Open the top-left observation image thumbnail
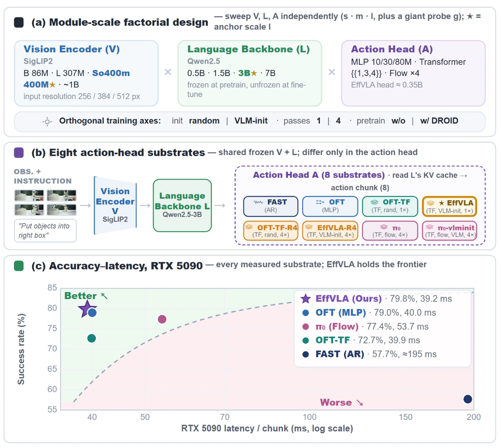This screenshot has width=501, height=448. [29, 195]
